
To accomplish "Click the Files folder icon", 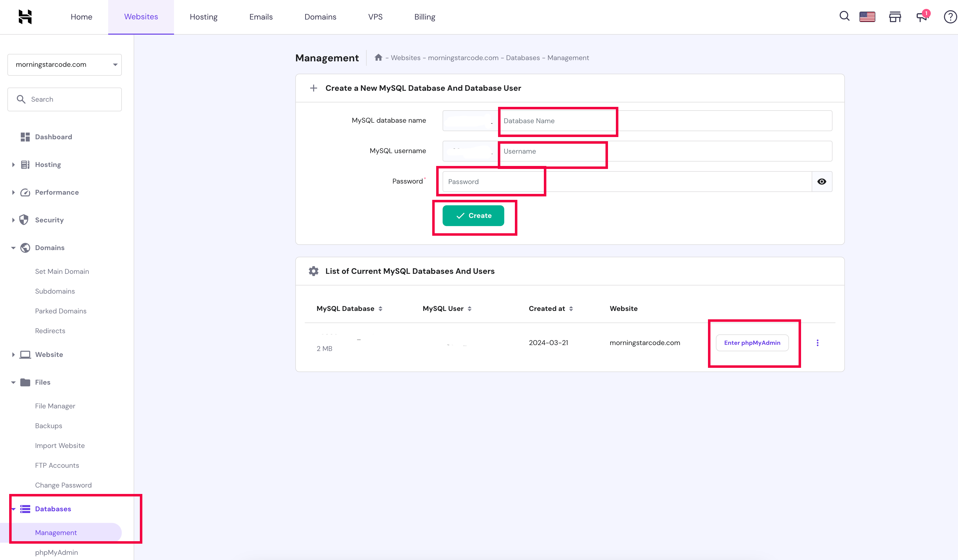I will pos(25,382).
